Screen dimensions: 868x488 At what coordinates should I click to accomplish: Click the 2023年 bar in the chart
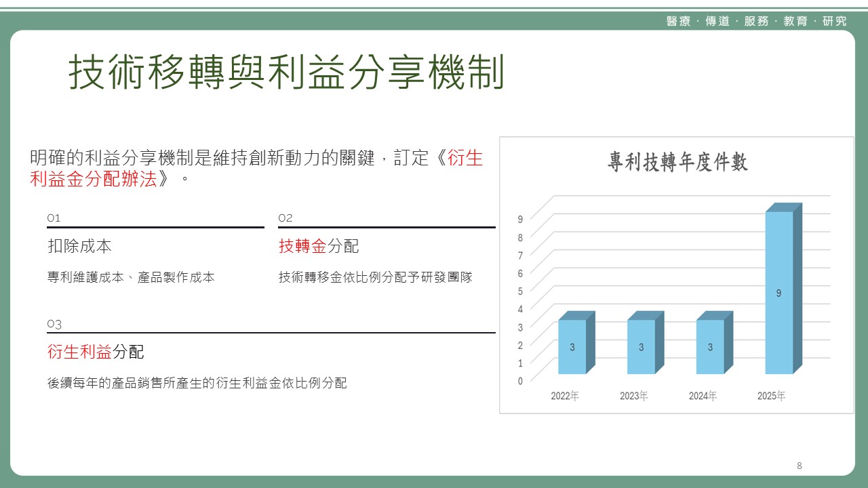[x=641, y=346]
